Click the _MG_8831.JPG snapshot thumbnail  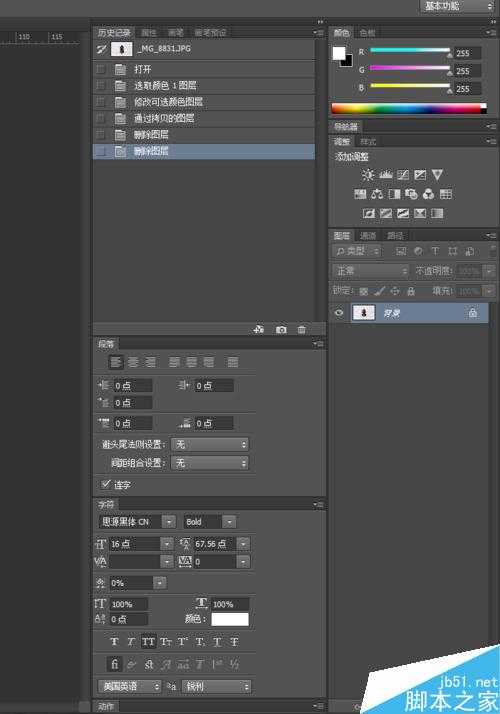[121, 49]
